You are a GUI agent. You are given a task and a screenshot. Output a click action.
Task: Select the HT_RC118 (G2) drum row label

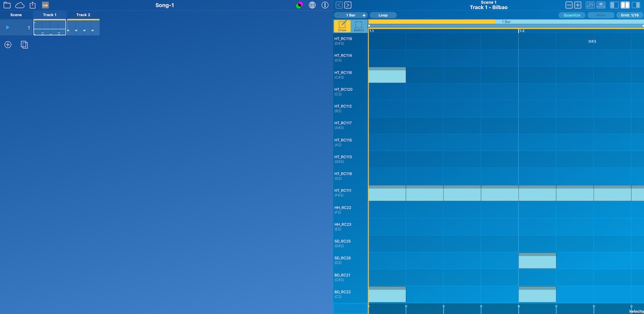[351, 176]
